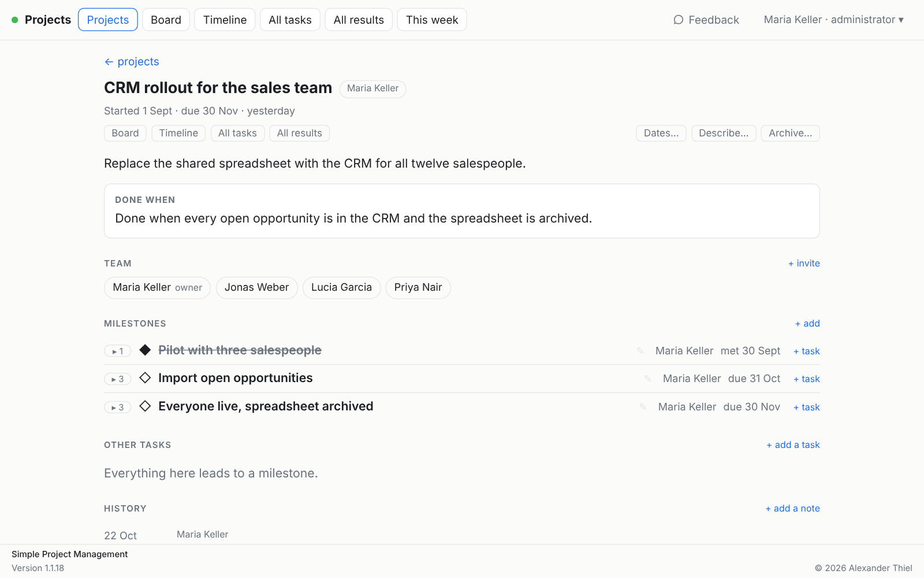
Task: Open the project's Timeline view button
Action: pos(178,133)
